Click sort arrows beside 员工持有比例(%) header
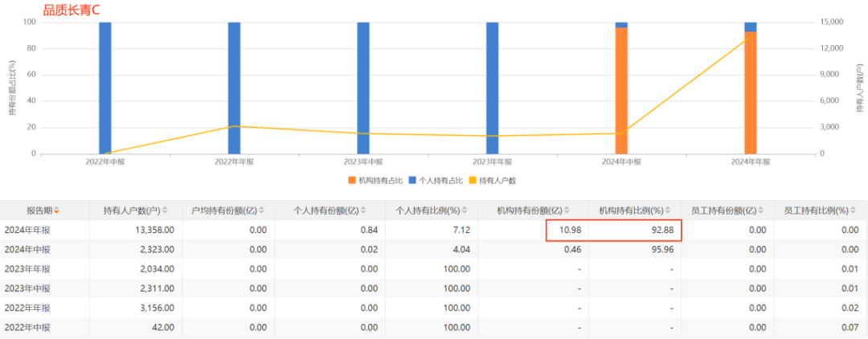The width and height of the screenshot is (868, 339). (x=853, y=210)
